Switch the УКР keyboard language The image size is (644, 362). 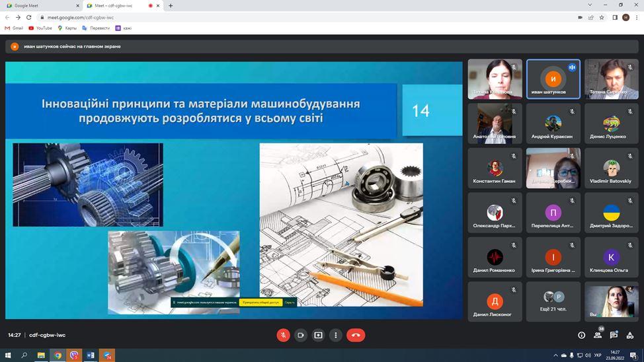[x=598, y=355]
